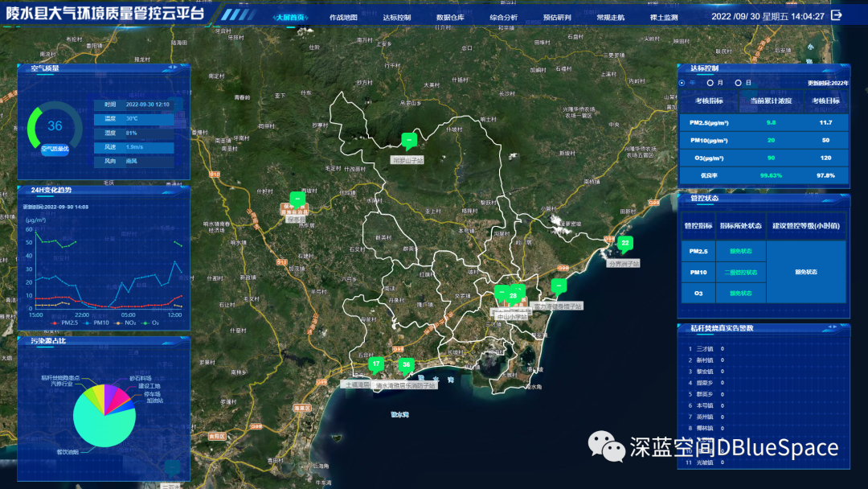
Task: Click the 分界洲子站 station label
Action: (624, 264)
